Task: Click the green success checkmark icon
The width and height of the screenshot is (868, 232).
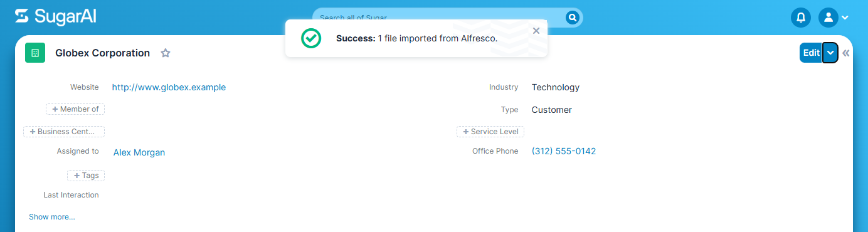Action: point(310,38)
